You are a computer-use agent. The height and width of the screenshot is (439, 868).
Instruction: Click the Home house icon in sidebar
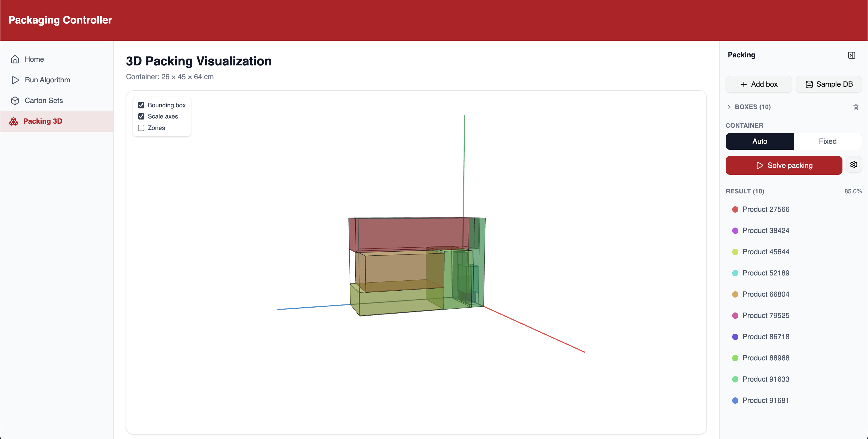tap(15, 59)
